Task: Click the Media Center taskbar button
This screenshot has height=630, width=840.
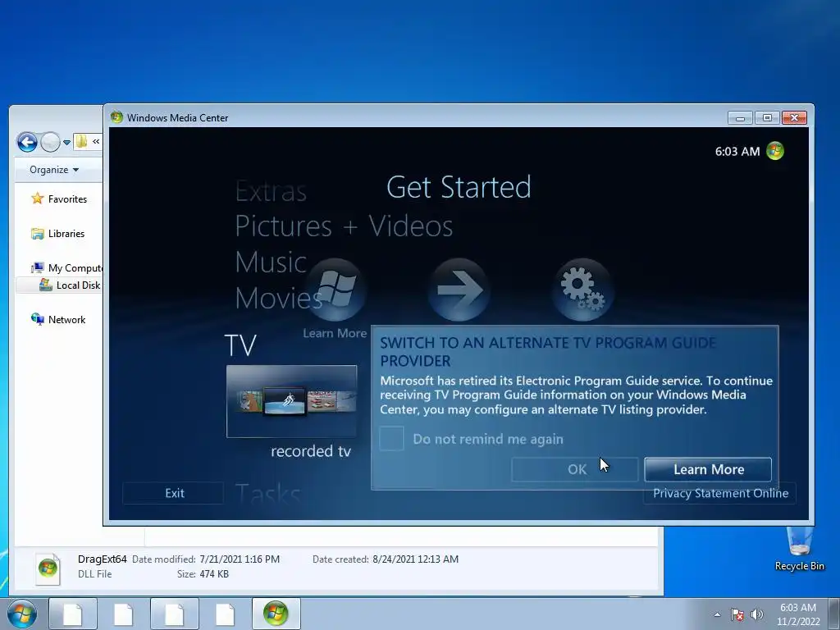Action: tap(276, 614)
